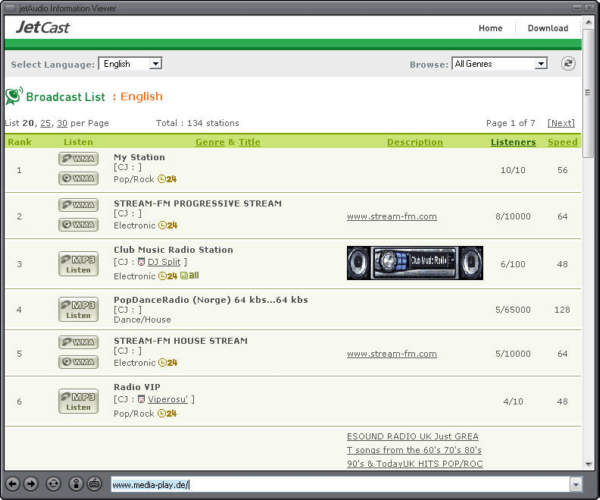Listen to Club Music Radio Station MP3

(x=78, y=264)
